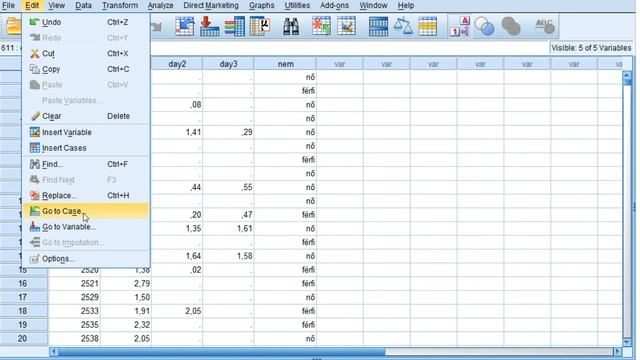The height and width of the screenshot is (360, 640).
Task: Click the day3 cell with value 1,61
Action: pyautogui.click(x=228, y=229)
